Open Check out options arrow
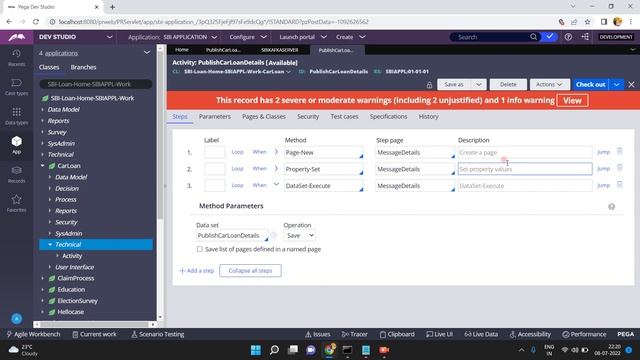This screenshot has height=360, width=640. [616, 84]
